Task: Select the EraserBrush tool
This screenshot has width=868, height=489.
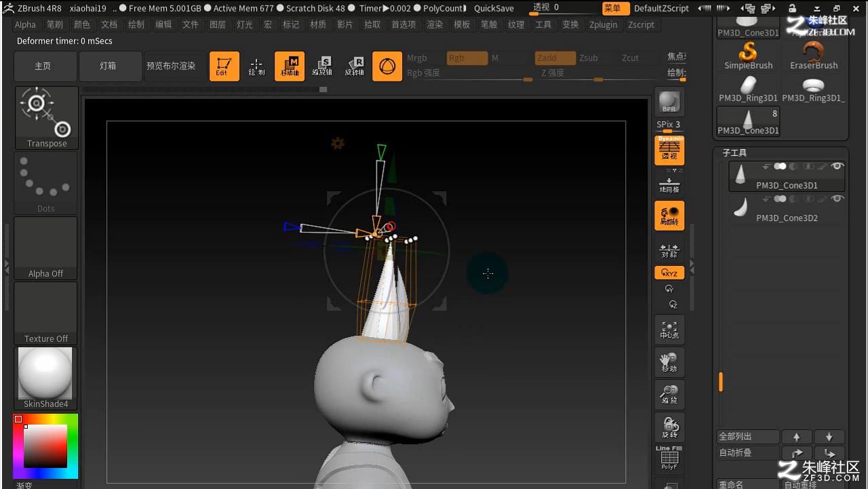Action: point(813,55)
